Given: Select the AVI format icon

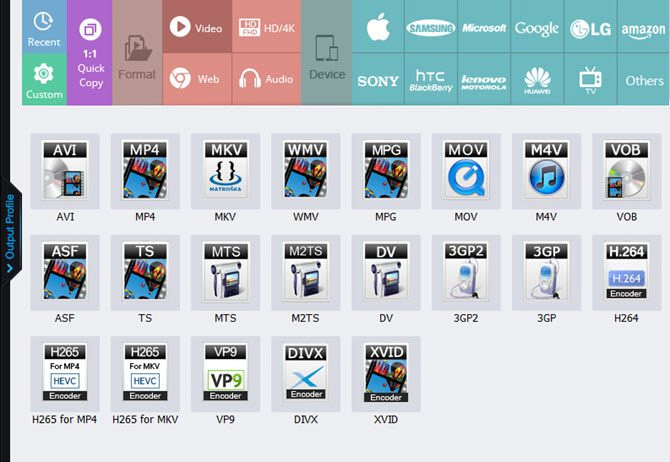Looking at the screenshot, I should coord(65,171).
